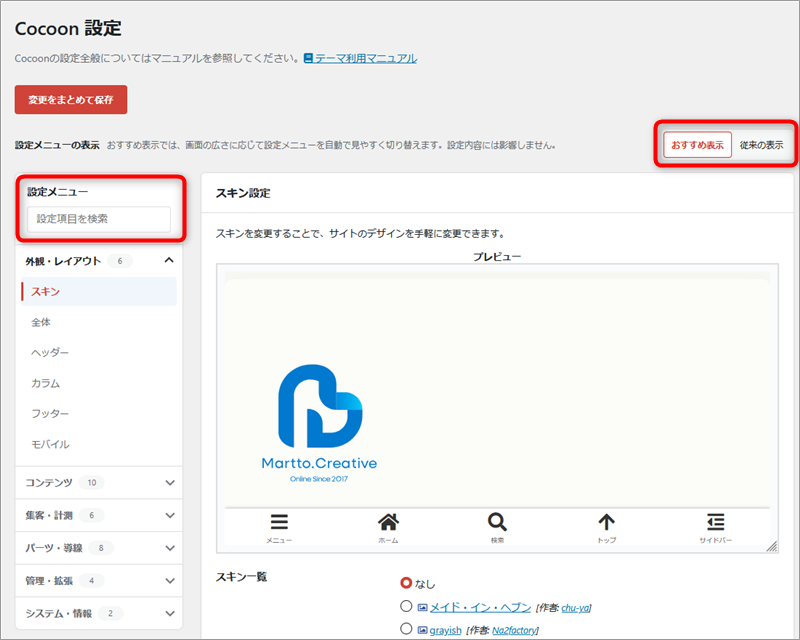Click the hamburger menu icon in preview
The image size is (800, 640).
click(x=279, y=522)
